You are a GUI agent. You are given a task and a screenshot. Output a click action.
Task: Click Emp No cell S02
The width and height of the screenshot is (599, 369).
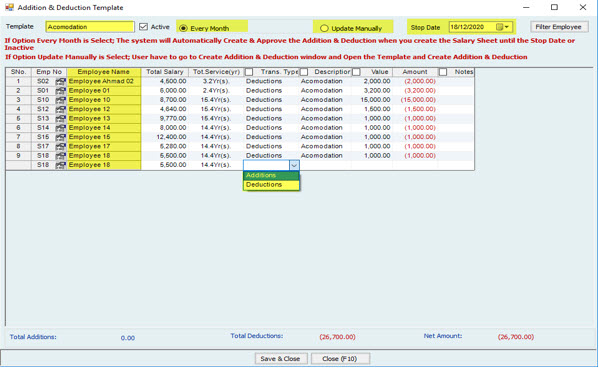(x=43, y=81)
